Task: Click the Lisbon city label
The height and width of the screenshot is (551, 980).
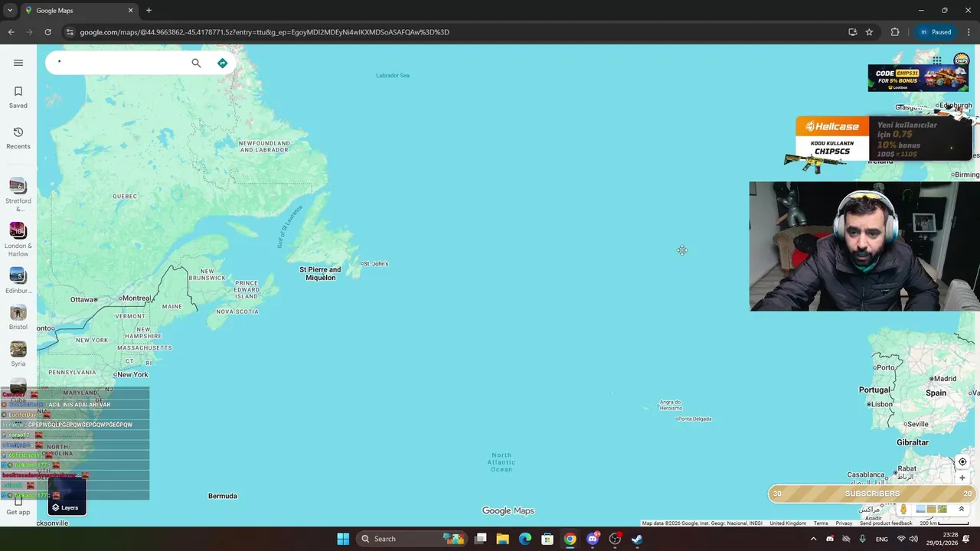Action: pos(881,404)
